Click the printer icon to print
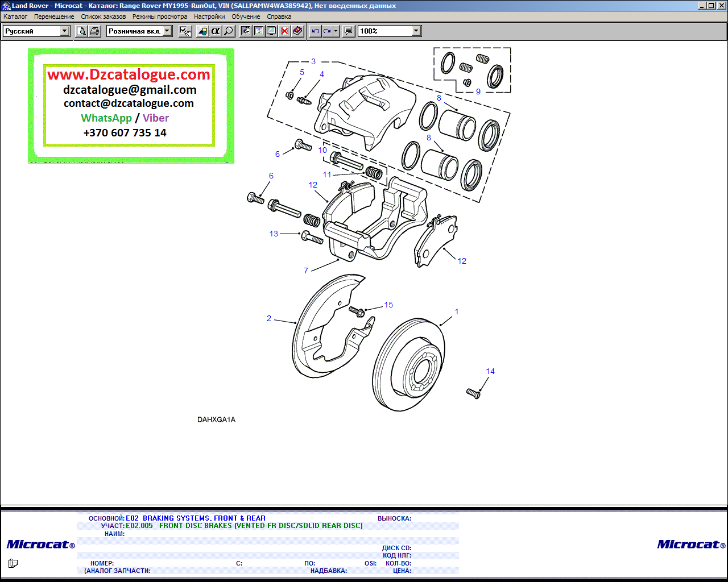Screen dimensions: 728x582 coord(94,31)
